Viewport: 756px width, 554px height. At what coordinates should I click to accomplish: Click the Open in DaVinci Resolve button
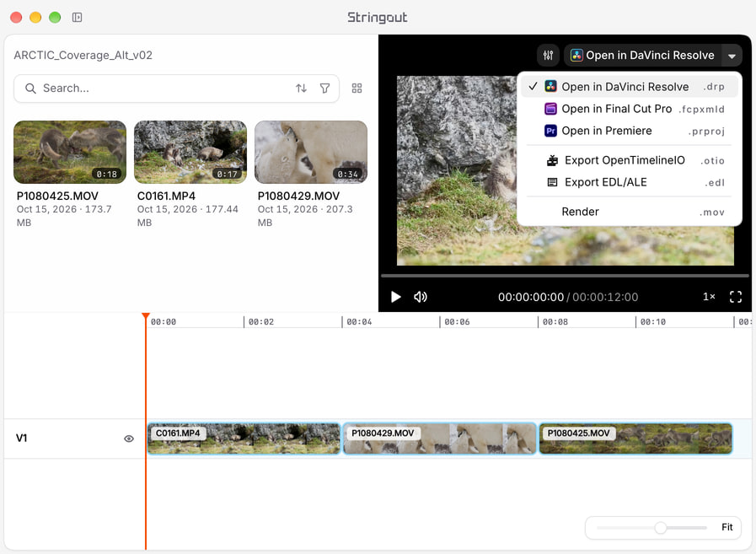643,56
